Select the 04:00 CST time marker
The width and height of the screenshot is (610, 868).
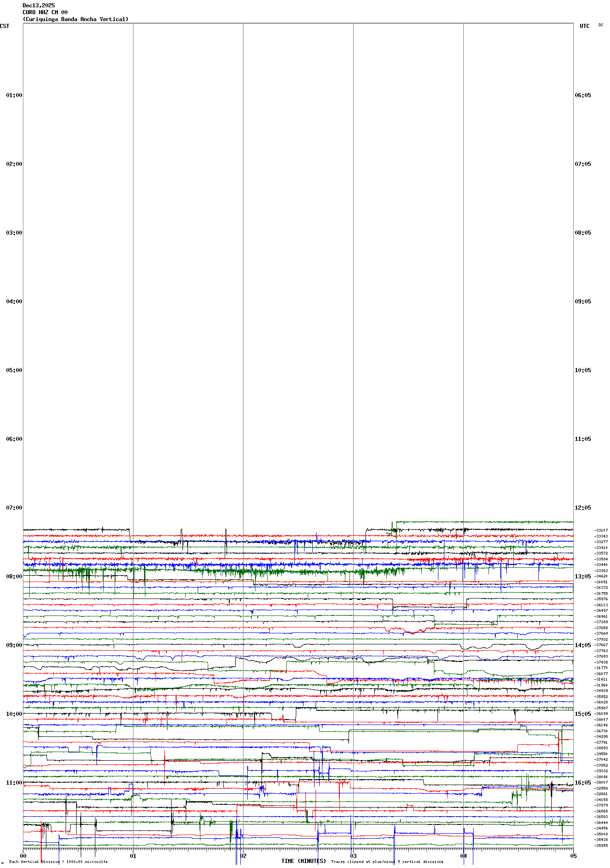(14, 302)
